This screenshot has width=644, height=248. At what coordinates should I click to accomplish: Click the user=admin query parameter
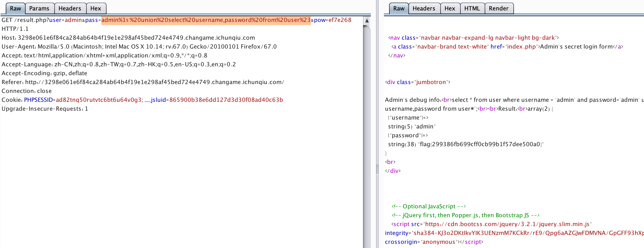pyautogui.click(x=65, y=20)
